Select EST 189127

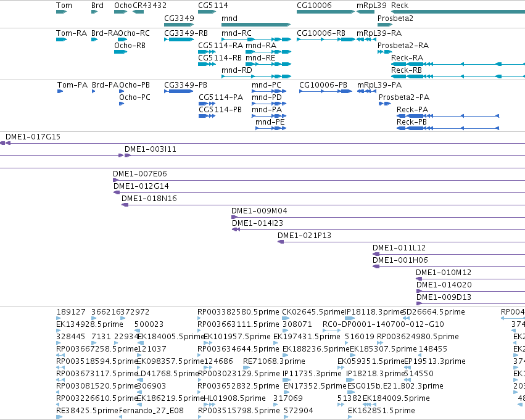click(58, 318)
